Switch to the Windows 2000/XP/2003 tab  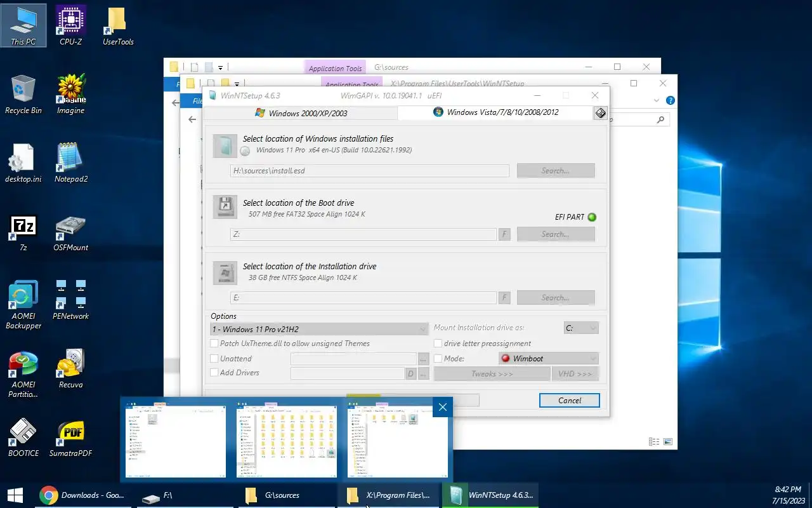click(x=301, y=113)
